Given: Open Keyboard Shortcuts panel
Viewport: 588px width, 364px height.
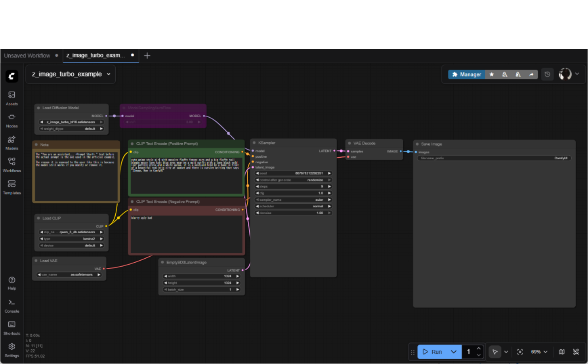Looking at the screenshot, I should point(12,327).
